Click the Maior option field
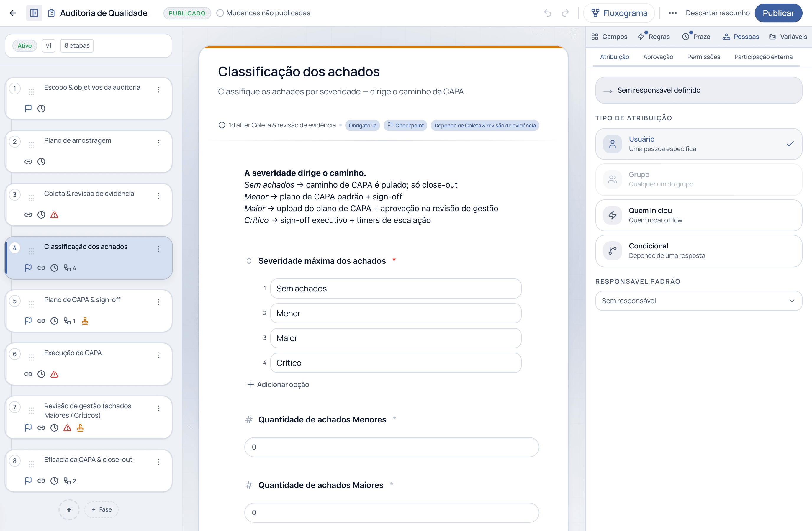The image size is (812, 531). 396,338
